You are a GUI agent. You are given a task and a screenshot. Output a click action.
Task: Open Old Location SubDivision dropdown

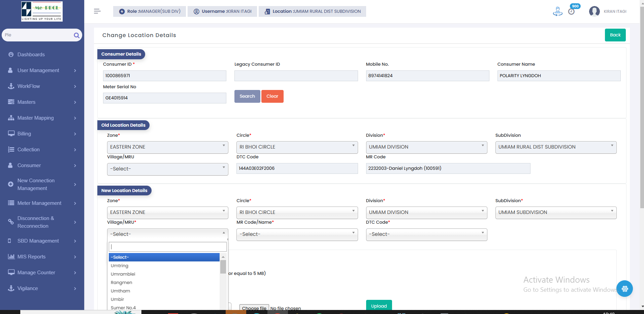click(556, 147)
